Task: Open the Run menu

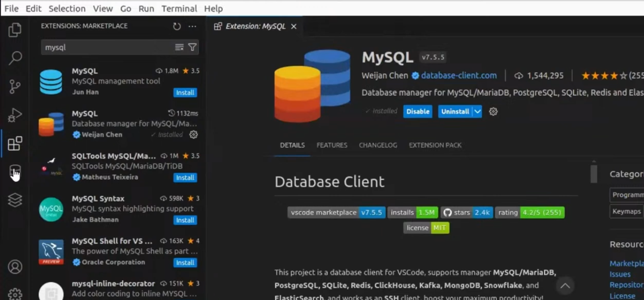Action: [x=146, y=9]
